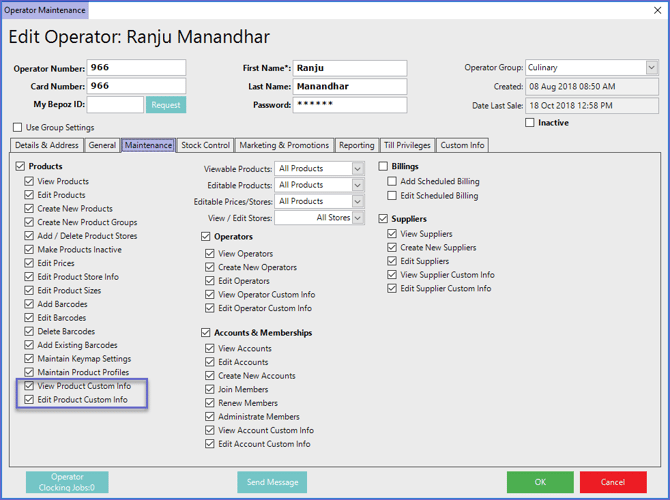Check the Billings group checkbox
The width and height of the screenshot is (670, 500).
coord(384,167)
